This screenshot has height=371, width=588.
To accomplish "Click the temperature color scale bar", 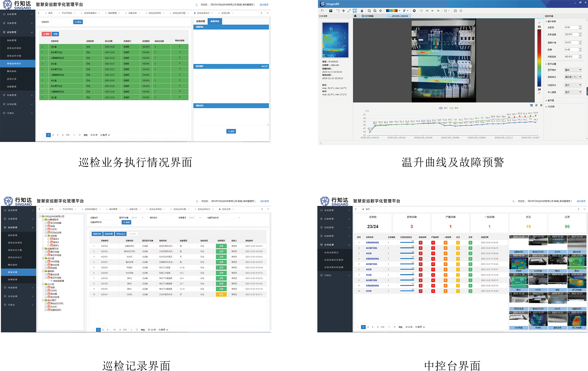I will [539, 58].
